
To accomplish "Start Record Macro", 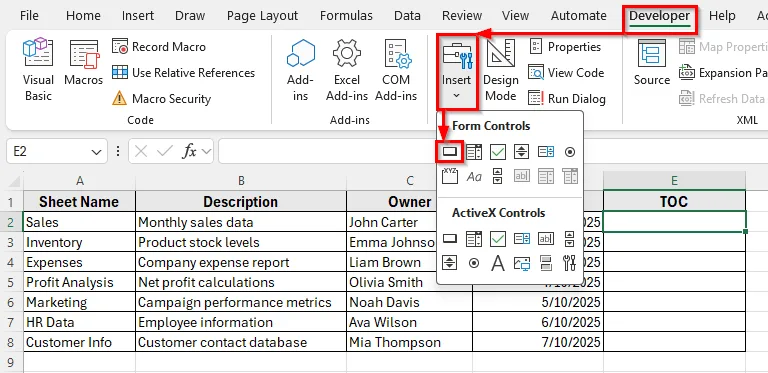I will pyautogui.click(x=159, y=47).
